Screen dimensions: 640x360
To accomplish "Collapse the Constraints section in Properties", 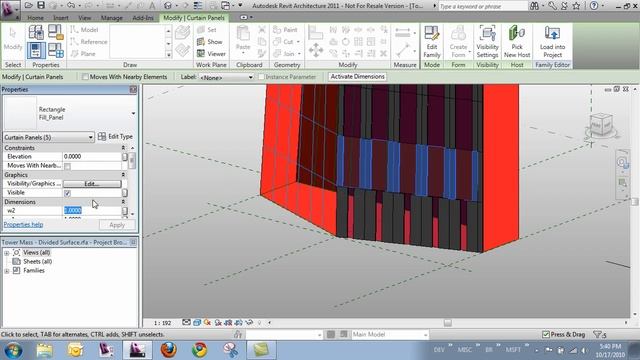I will point(123,148).
